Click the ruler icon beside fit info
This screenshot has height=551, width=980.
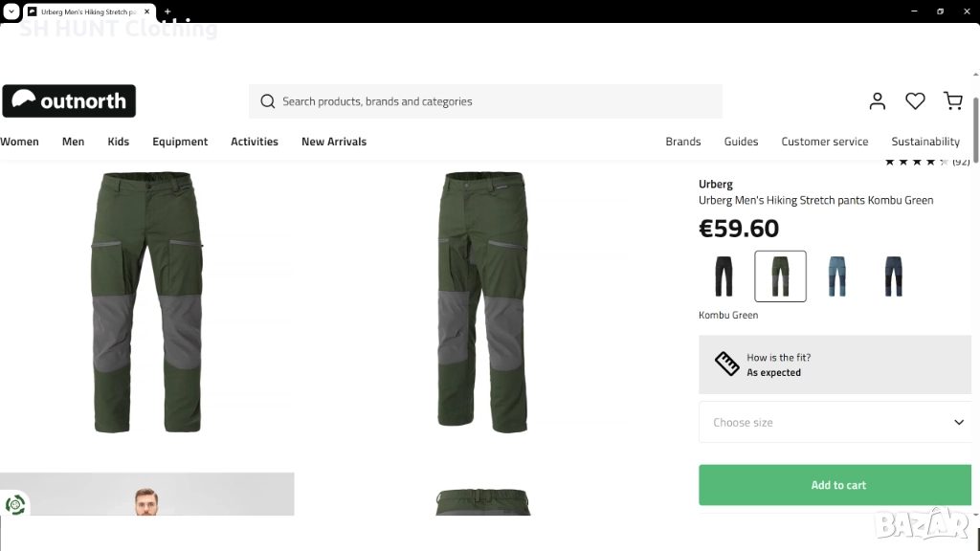(x=726, y=364)
